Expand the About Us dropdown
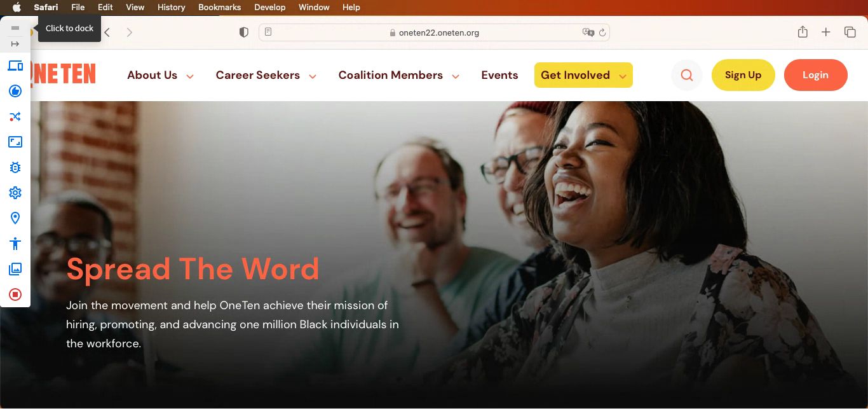The height and width of the screenshot is (409, 868). coord(160,75)
